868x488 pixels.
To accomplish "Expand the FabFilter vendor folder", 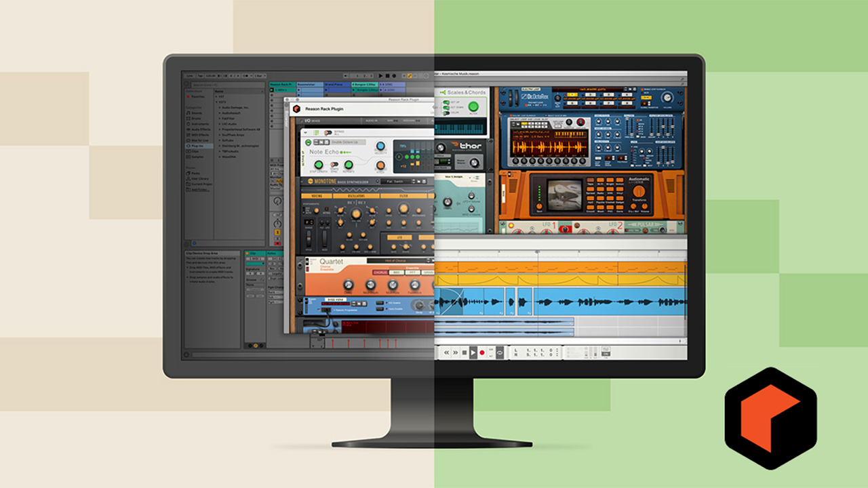I will tap(218, 119).
